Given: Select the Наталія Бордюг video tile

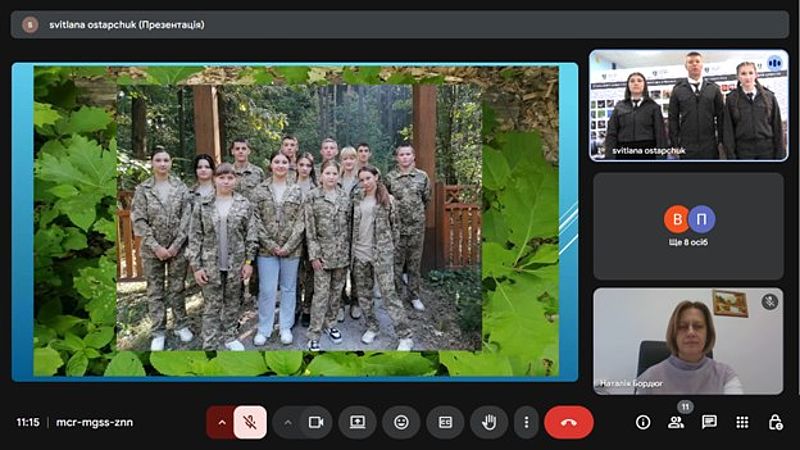Looking at the screenshot, I should point(688,341).
